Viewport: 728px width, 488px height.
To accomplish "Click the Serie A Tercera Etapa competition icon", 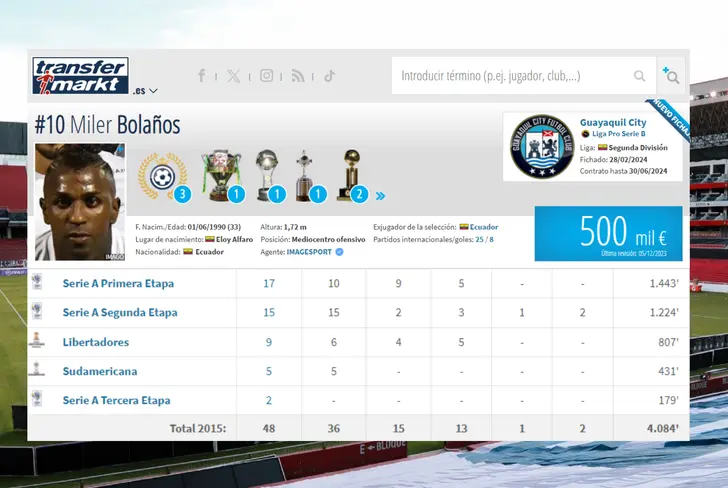I will 37,399.
